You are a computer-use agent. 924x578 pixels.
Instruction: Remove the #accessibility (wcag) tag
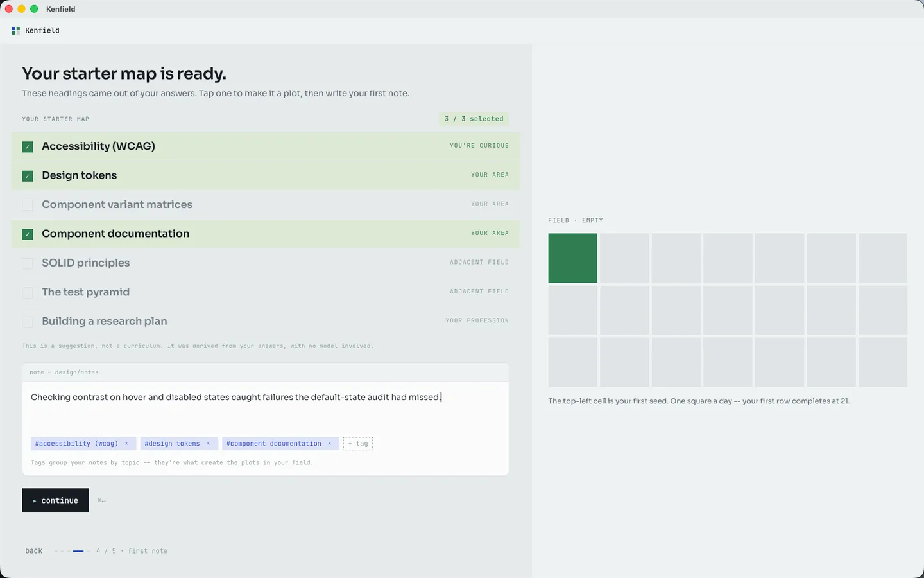tap(126, 444)
